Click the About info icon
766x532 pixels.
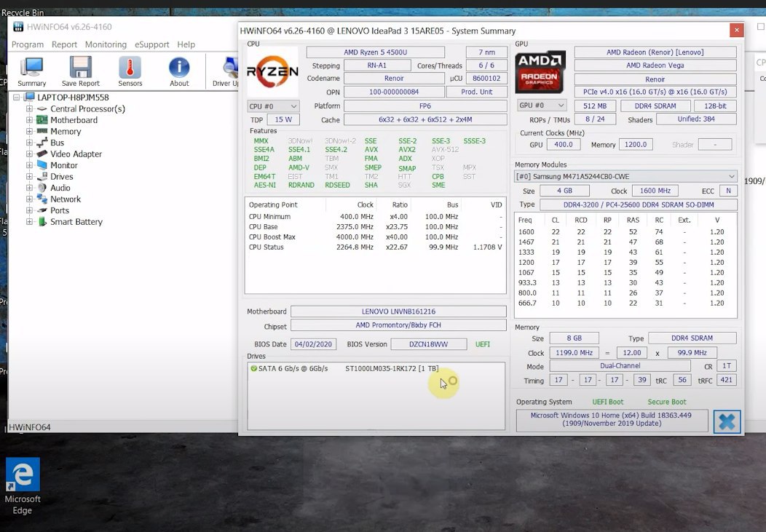pyautogui.click(x=179, y=71)
